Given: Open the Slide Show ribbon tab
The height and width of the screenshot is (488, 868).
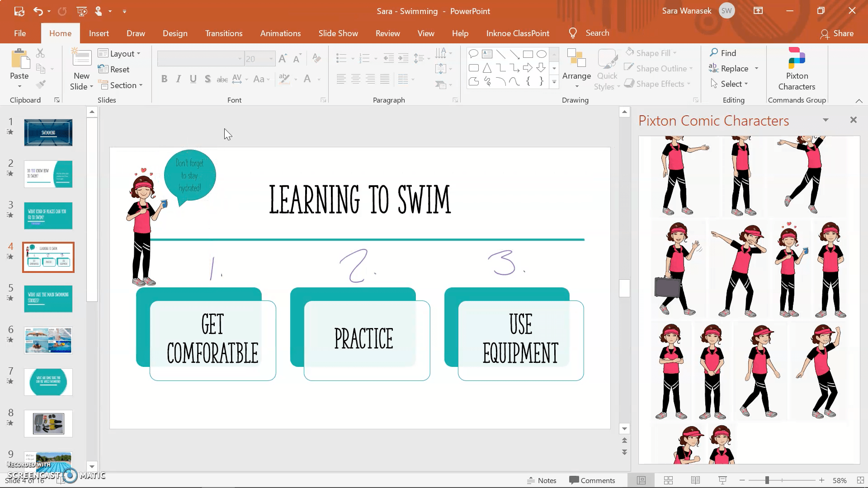Looking at the screenshot, I should coord(338,33).
